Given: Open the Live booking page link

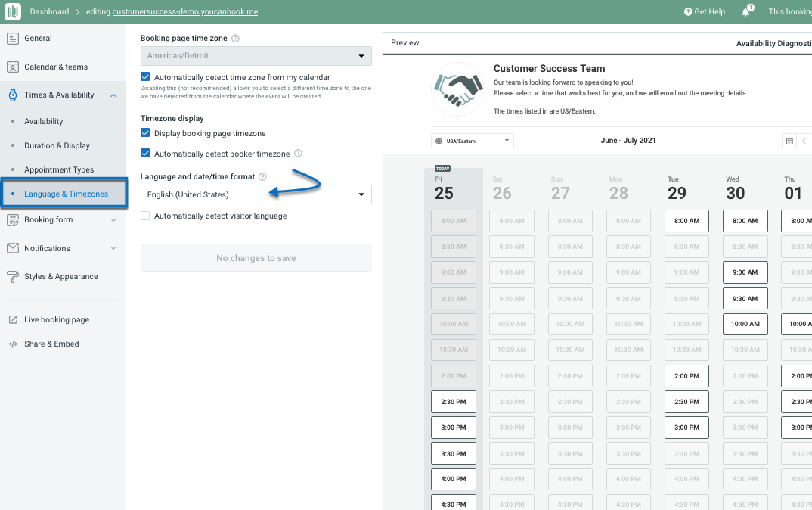Looking at the screenshot, I should coord(57,320).
